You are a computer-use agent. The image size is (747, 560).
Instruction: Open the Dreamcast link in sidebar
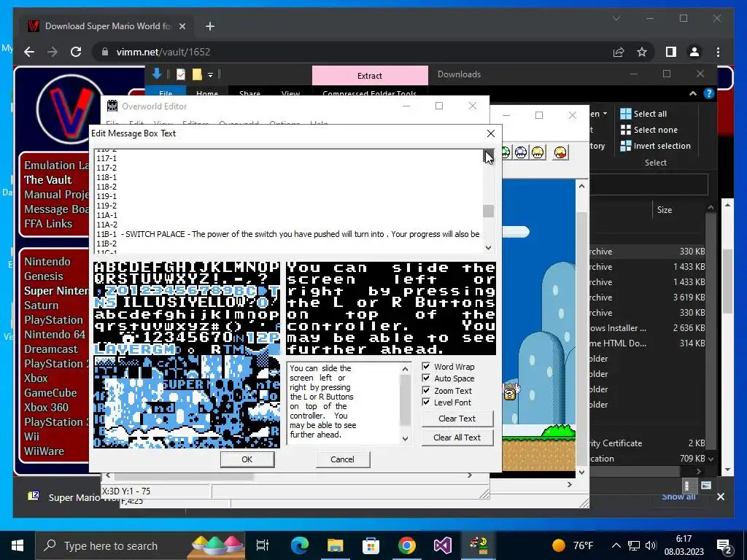(x=51, y=349)
